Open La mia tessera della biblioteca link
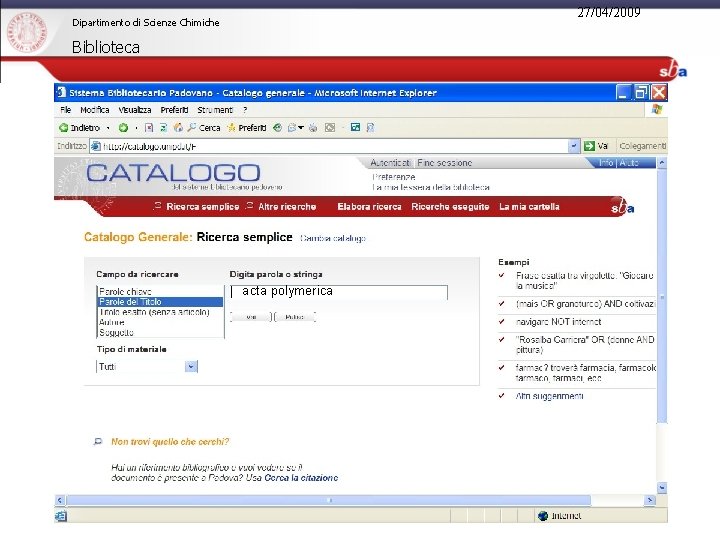The height and width of the screenshot is (540, 720). click(431, 187)
